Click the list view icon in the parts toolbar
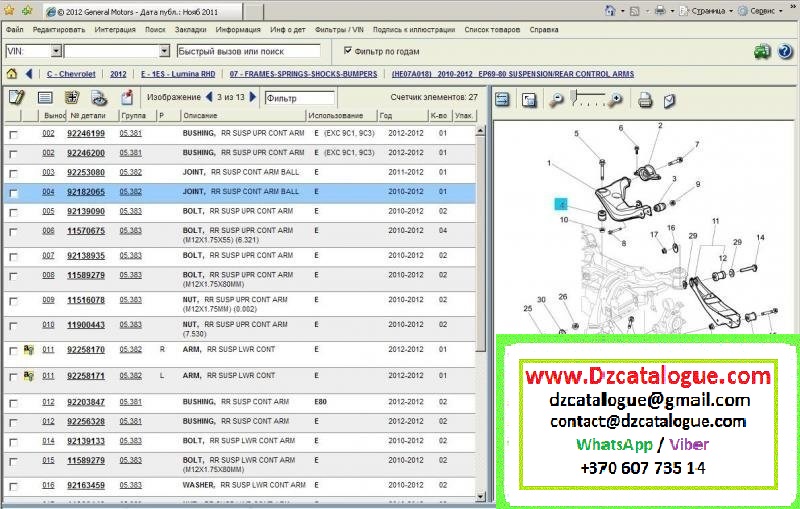This screenshot has width=800, height=509. point(45,97)
